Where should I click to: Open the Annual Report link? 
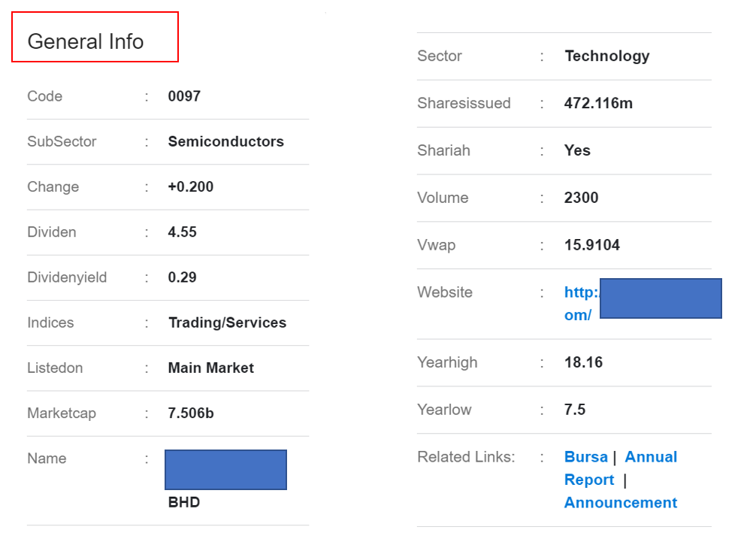pos(650,457)
